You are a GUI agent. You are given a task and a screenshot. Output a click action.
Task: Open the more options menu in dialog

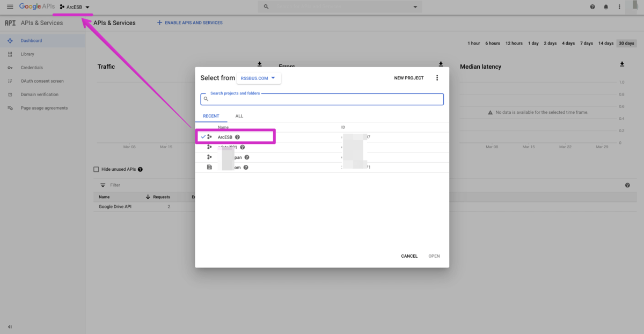(437, 78)
